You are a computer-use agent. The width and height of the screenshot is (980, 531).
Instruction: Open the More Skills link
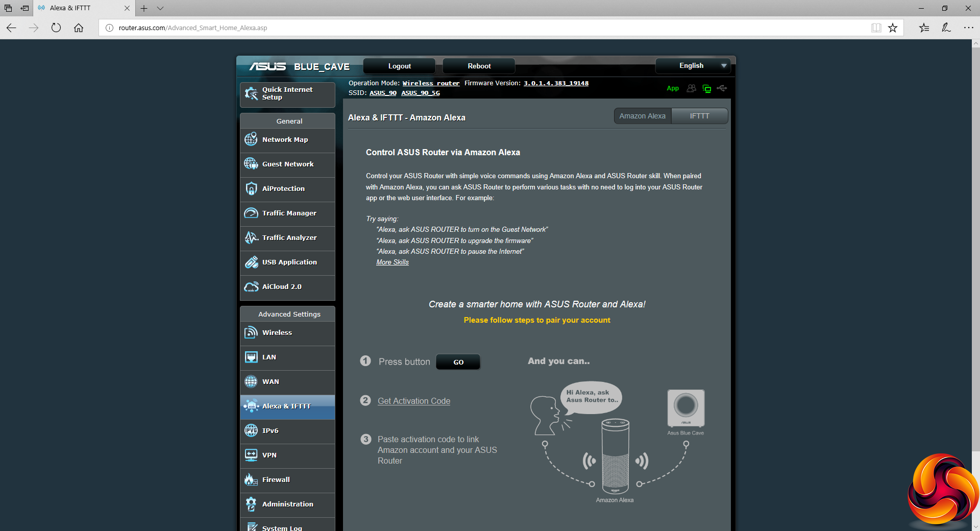pos(393,262)
